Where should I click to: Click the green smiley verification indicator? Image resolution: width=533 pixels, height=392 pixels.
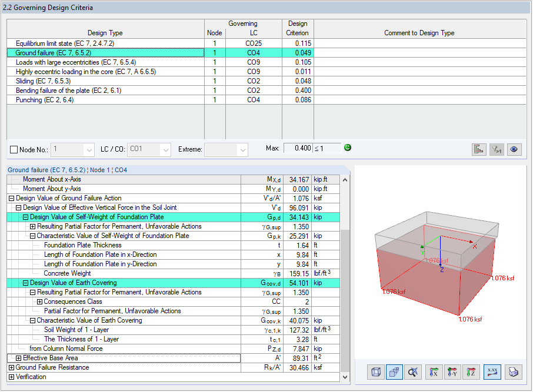click(x=347, y=148)
